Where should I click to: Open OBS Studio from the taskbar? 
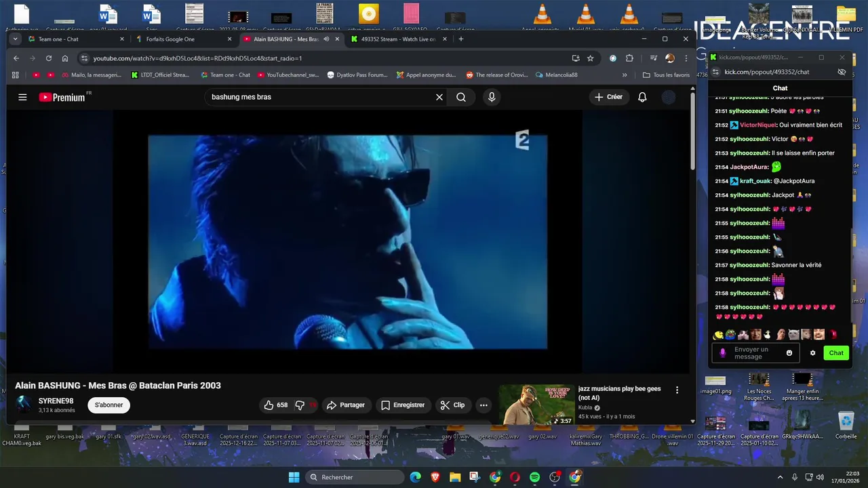555,477
